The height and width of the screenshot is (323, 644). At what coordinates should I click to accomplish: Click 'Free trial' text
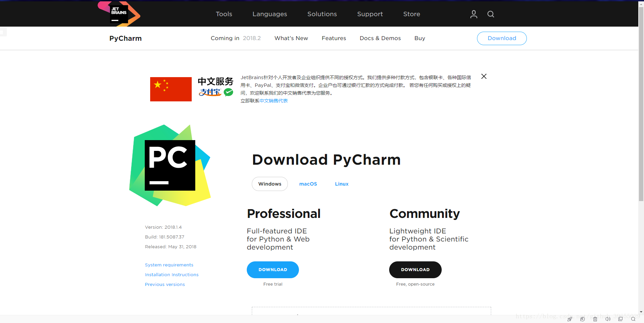(273, 284)
